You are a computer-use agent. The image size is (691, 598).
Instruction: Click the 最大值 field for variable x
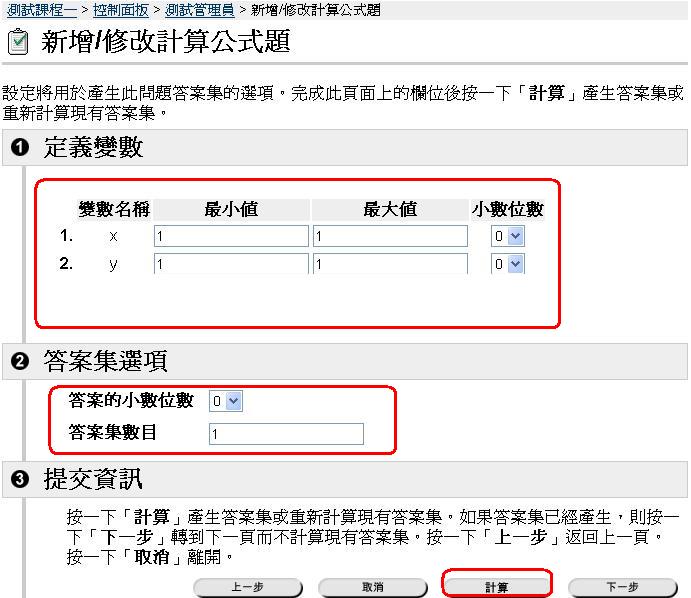(x=390, y=236)
